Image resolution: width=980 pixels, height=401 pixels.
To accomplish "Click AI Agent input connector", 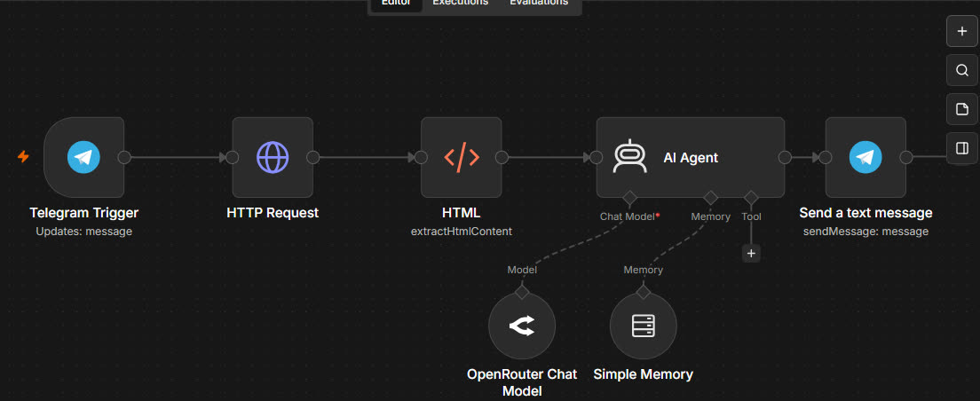I will coord(597,157).
